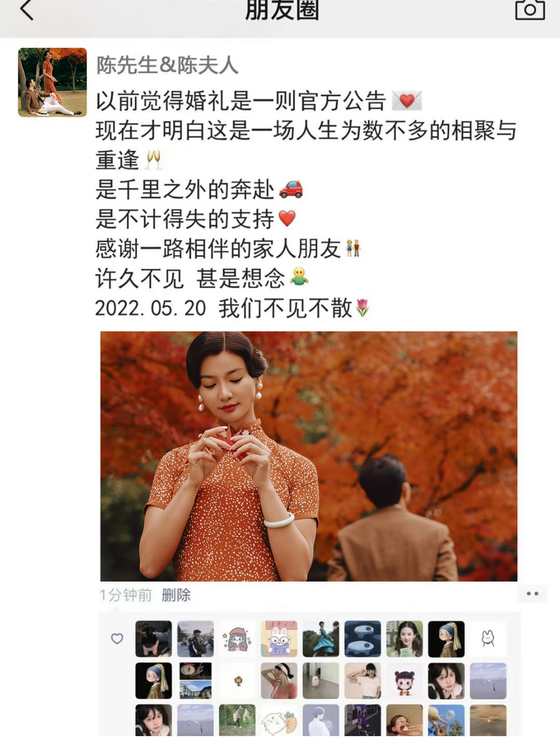
Task: Open the carrot rabbit doodle avatar
Action: tap(279, 720)
